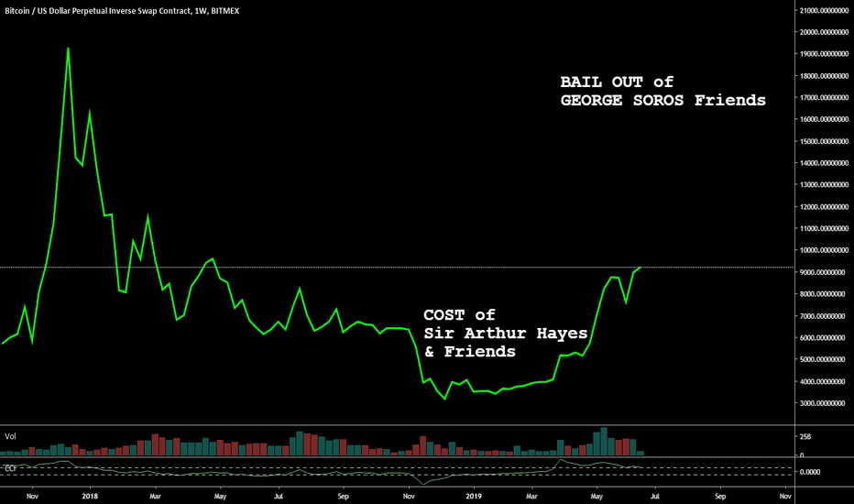Click the 13000.00000000 price axis label
This screenshot has width=854, height=504.
824,185
